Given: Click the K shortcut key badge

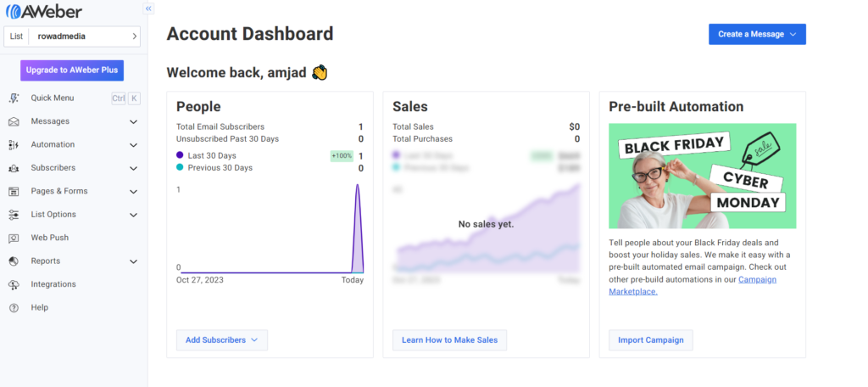Looking at the screenshot, I should [x=135, y=98].
